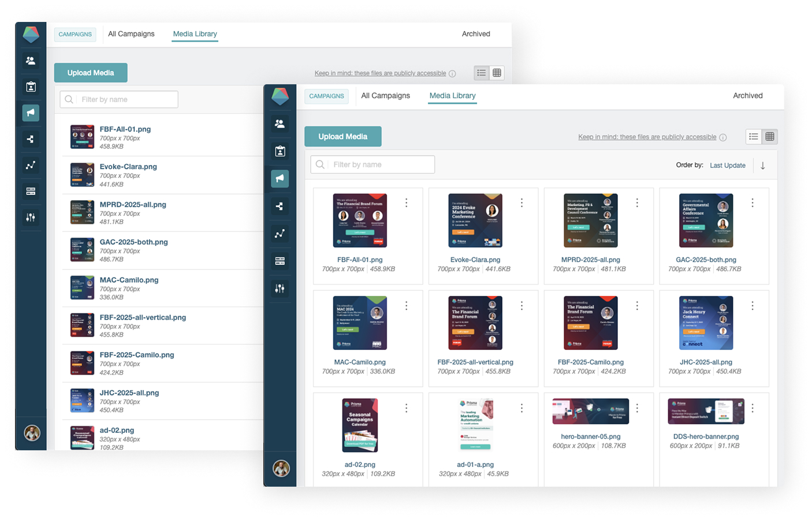Open the people icon in the front window sidebar

pyautogui.click(x=280, y=124)
